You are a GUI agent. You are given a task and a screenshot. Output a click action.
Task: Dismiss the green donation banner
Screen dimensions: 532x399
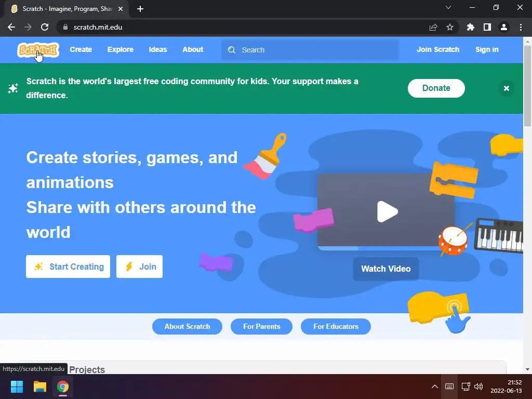[x=506, y=88]
